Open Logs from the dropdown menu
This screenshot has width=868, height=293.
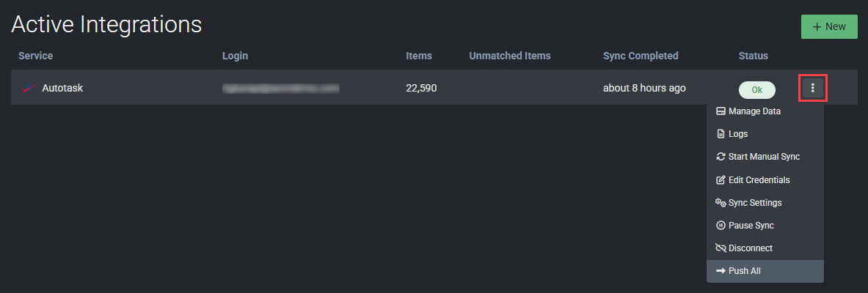pos(738,134)
